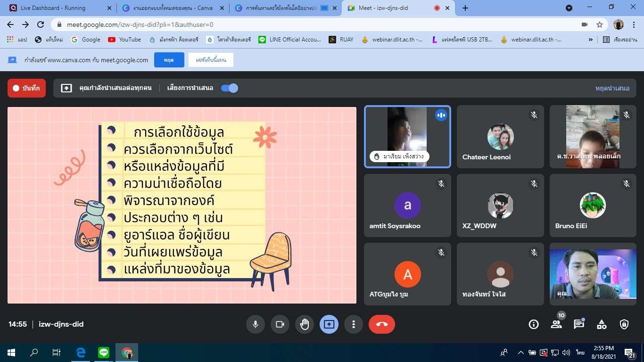
Task: Hang up with the red leave call button
Action: (x=381, y=324)
